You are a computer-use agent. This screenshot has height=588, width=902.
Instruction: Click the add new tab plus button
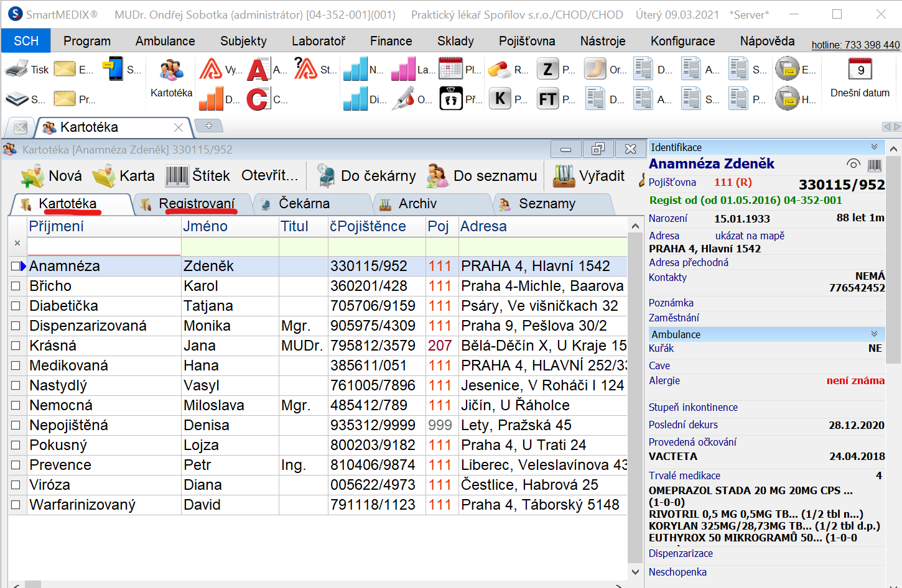pos(209,126)
